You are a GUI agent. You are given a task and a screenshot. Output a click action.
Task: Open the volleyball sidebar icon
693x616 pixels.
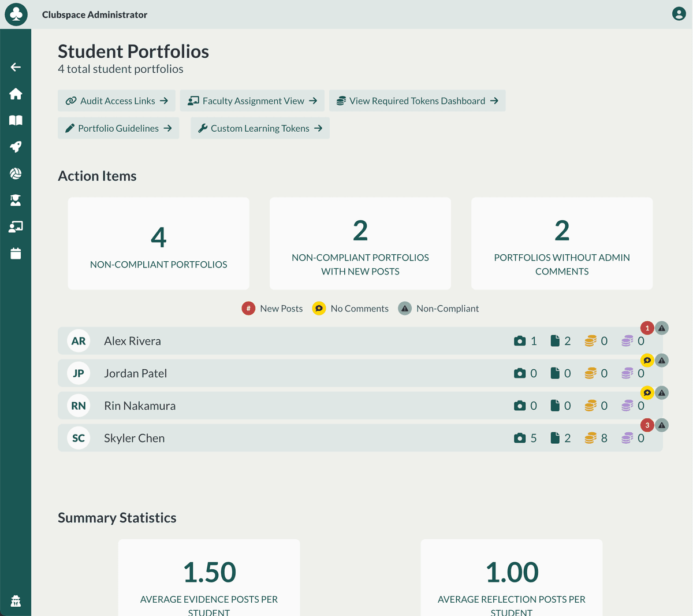(x=16, y=173)
